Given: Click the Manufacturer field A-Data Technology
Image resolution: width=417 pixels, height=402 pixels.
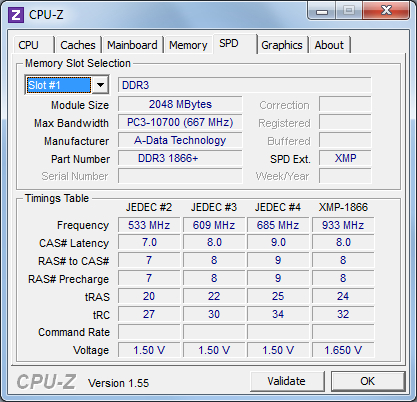Looking at the screenshot, I should click(x=180, y=140).
